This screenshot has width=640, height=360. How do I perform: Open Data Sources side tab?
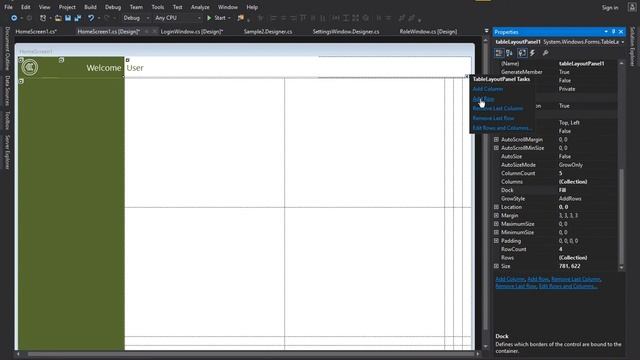click(7, 91)
